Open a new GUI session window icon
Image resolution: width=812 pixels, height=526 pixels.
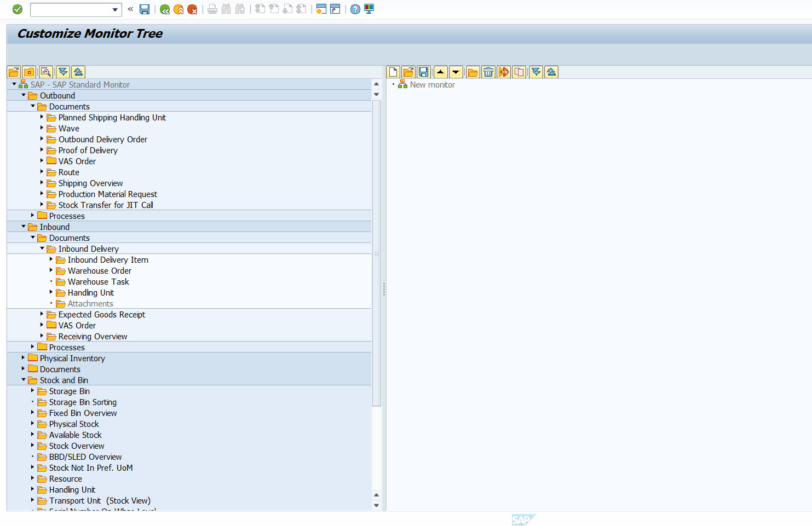pyautogui.click(x=321, y=9)
